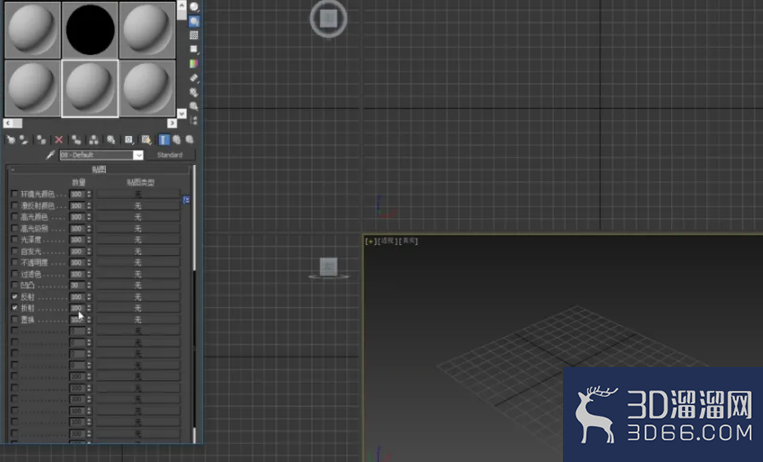763x462 pixels.
Task: Click the 无 map button for 置换
Action: (x=138, y=319)
